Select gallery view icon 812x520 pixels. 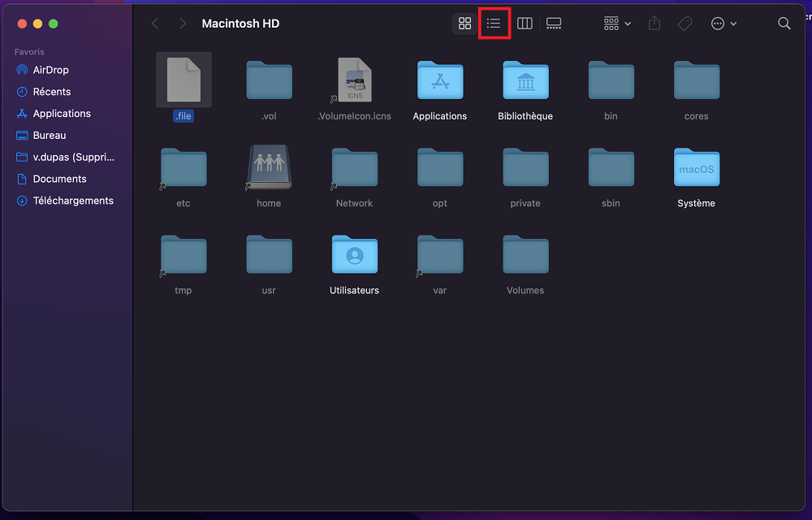[x=554, y=24]
